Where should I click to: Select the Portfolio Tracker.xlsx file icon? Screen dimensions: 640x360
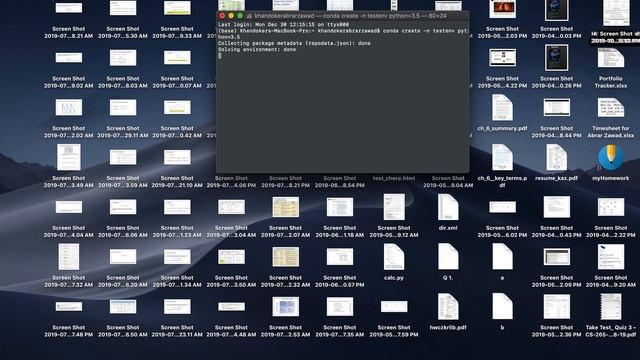pyautogui.click(x=611, y=58)
